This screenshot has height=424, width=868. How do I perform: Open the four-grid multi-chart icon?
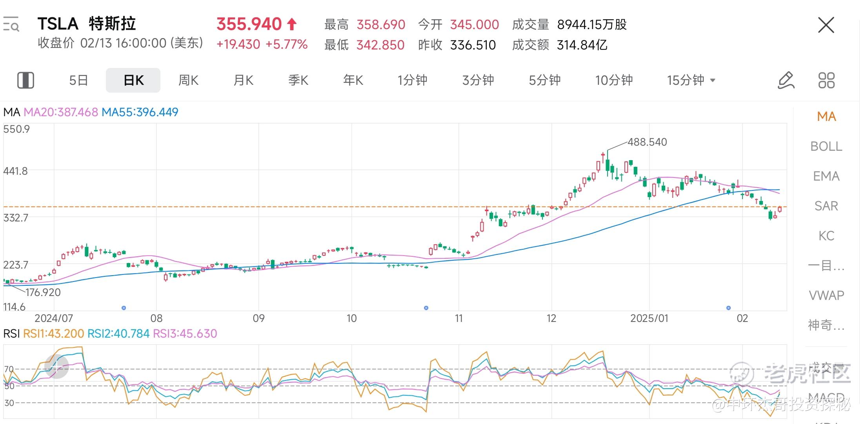(x=826, y=80)
